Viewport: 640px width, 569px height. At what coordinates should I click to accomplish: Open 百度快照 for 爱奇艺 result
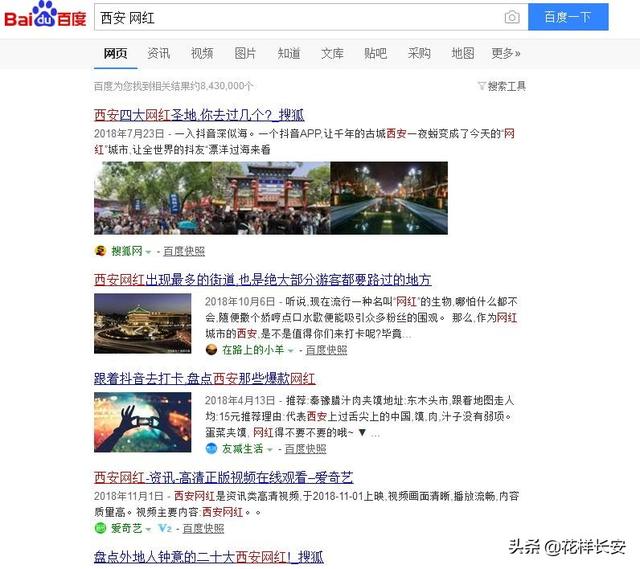(203, 529)
